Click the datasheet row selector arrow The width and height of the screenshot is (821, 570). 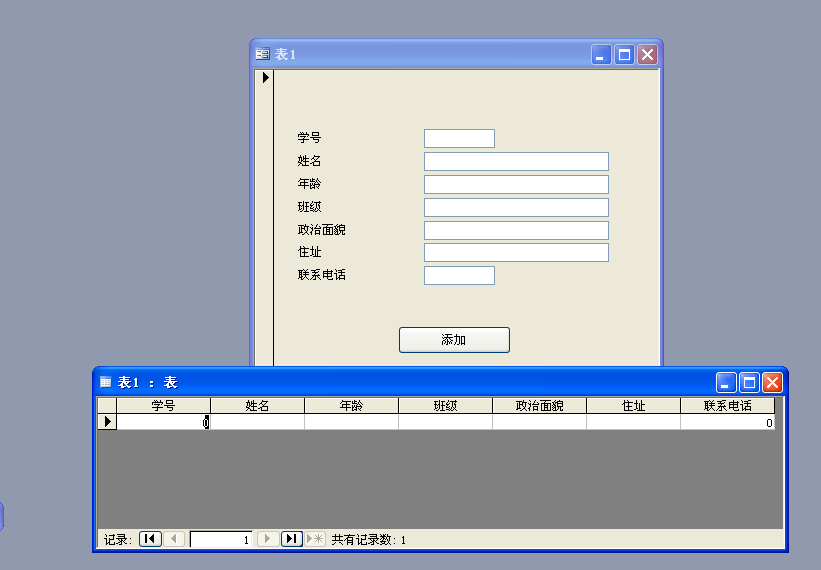pyautogui.click(x=107, y=421)
